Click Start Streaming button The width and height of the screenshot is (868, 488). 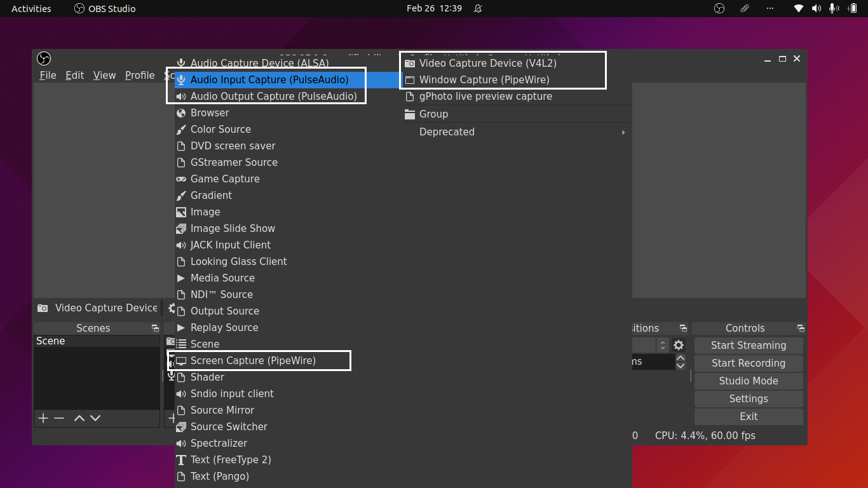point(749,346)
